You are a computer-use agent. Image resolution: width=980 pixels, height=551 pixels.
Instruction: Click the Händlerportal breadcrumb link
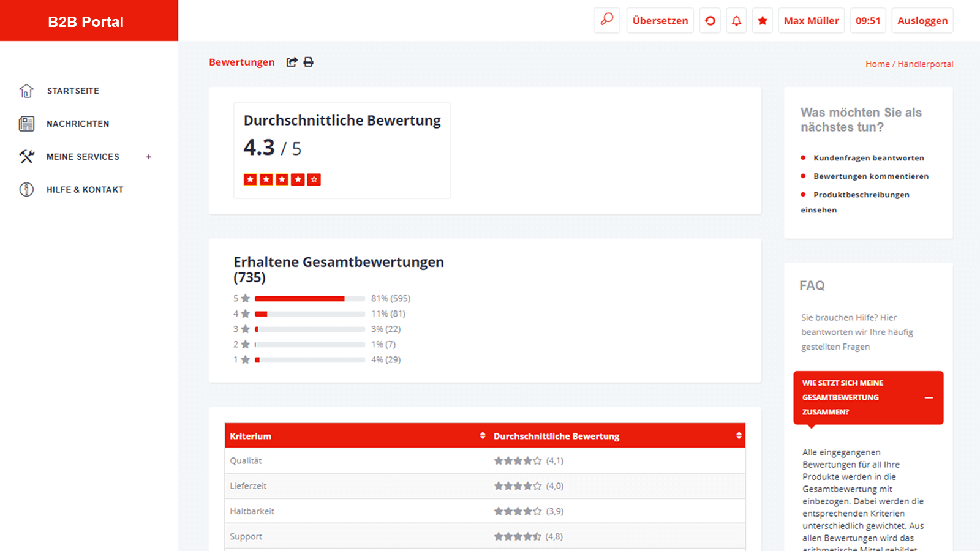925,64
